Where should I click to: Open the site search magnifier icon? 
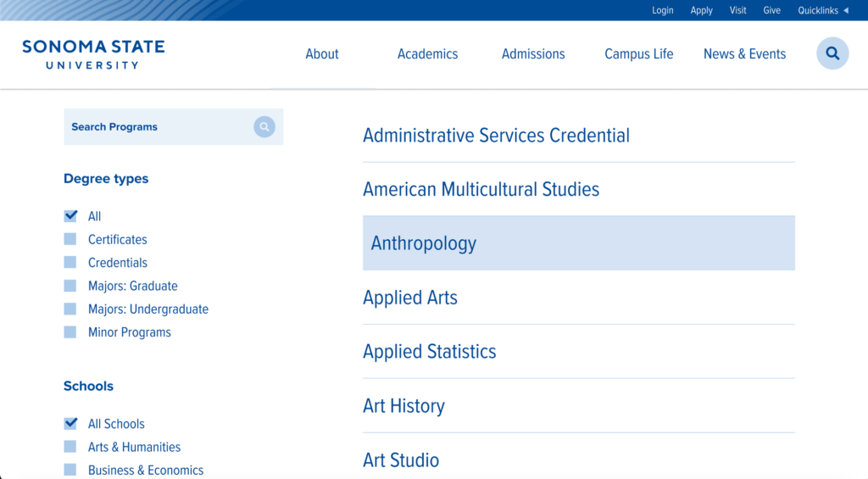832,53
